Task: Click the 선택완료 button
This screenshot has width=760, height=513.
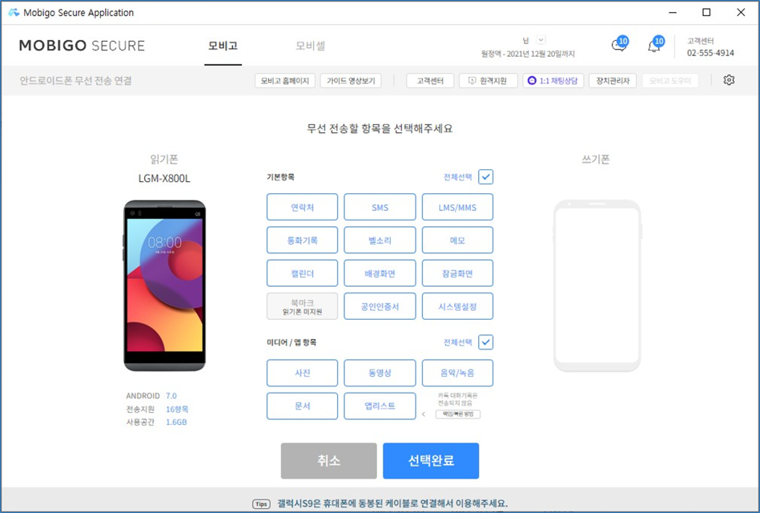Action: pyautogui.click(x=431, y=461)
